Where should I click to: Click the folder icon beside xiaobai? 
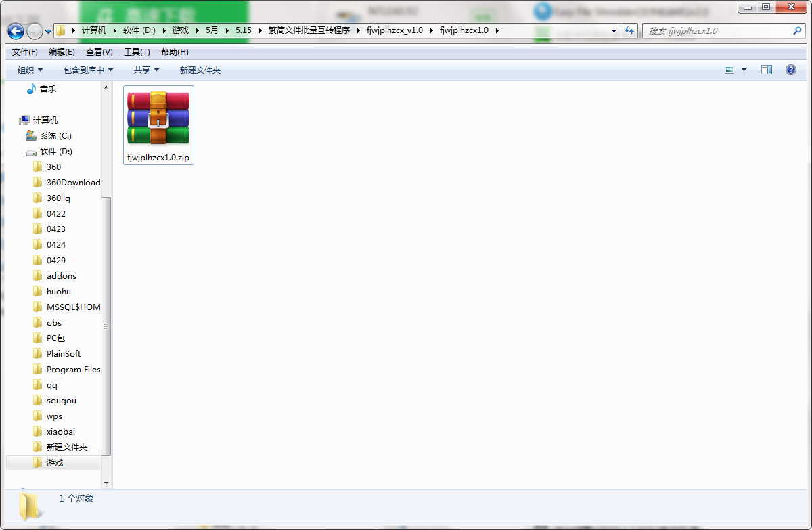(38, 431)
